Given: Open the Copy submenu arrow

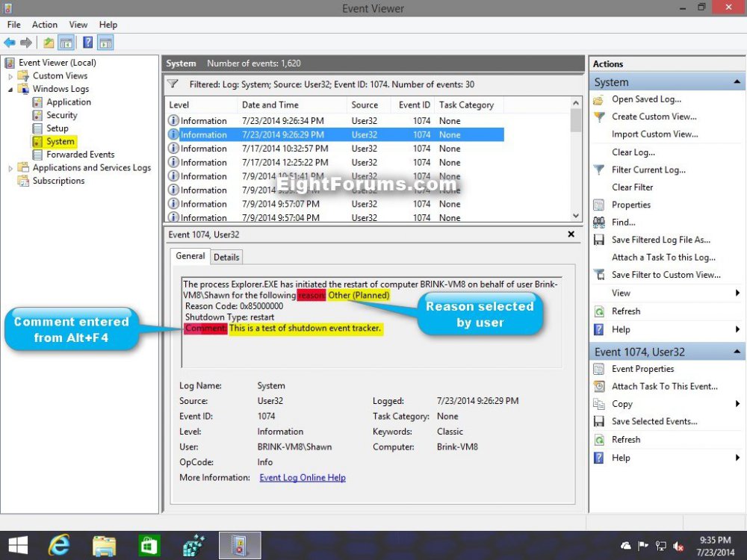Looking at the screenshot, I should pyautogui.click(x=738, y=404).
